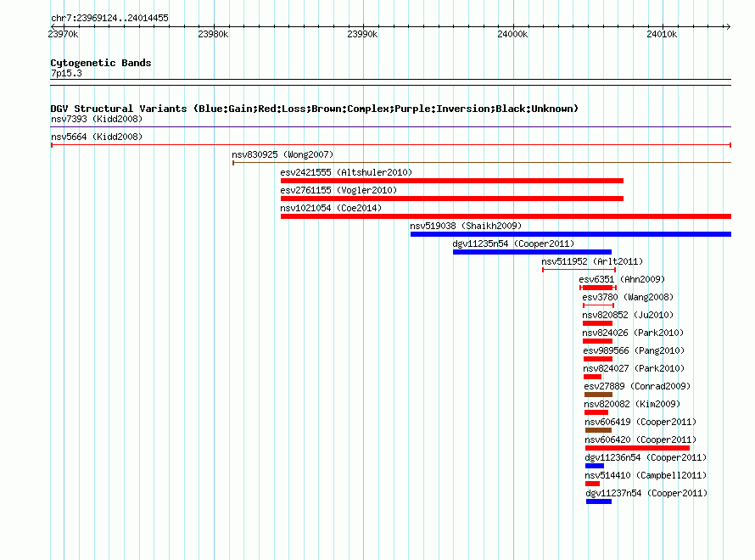The width and height of the screenshot is (755, 560).
Task: Click the nsv824026 (Park2010) label
Action: 633,333
